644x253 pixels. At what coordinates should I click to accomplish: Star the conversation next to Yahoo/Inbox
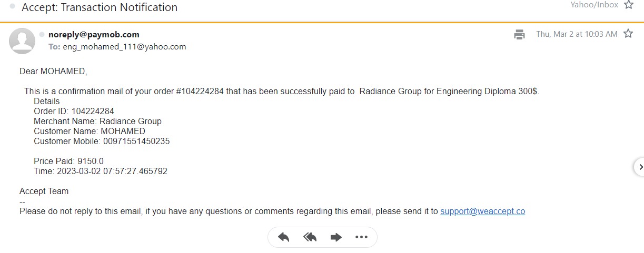(628, 5)
